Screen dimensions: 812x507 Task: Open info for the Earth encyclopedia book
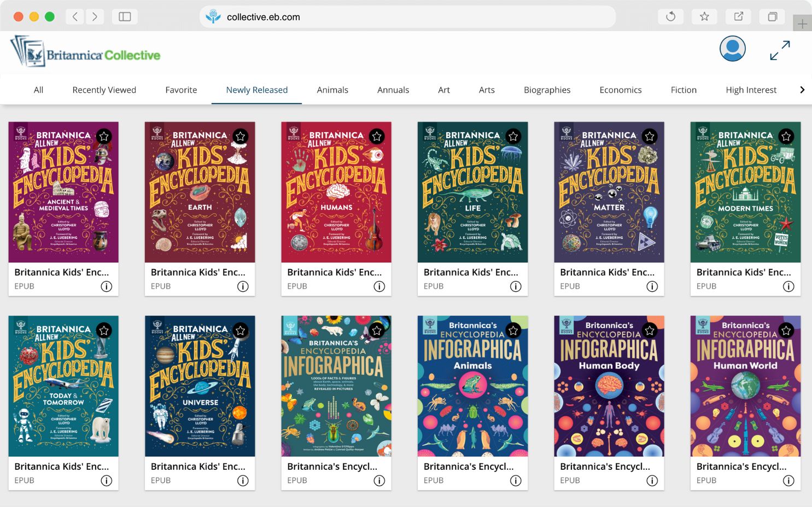point(243,286)
